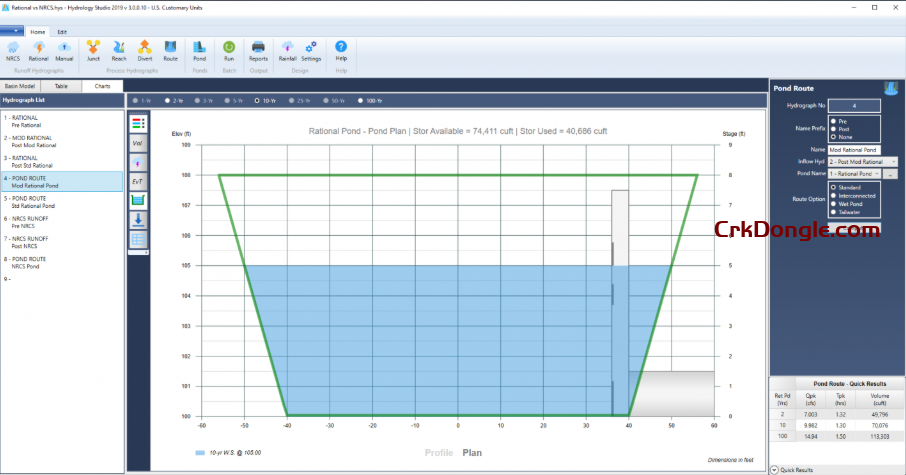Screen dimensions: 906x475
Task: Click the Reach routing icon
Action: [119, 49]
